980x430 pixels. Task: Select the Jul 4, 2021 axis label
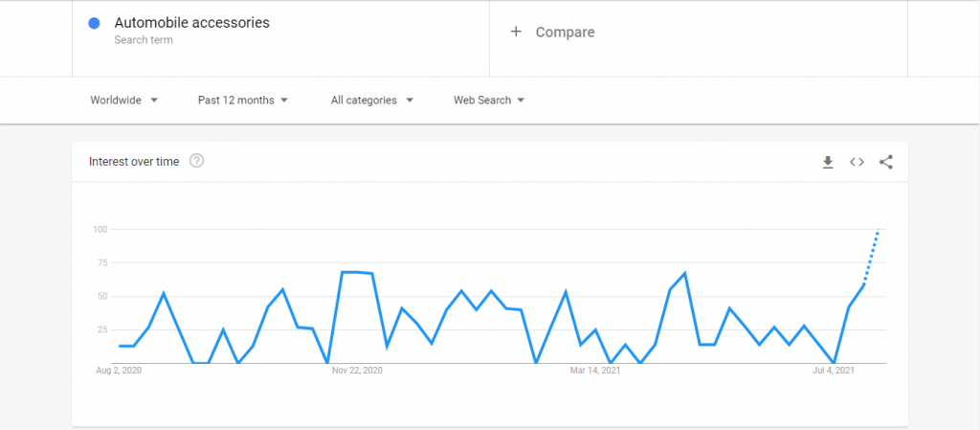(834, 371)
